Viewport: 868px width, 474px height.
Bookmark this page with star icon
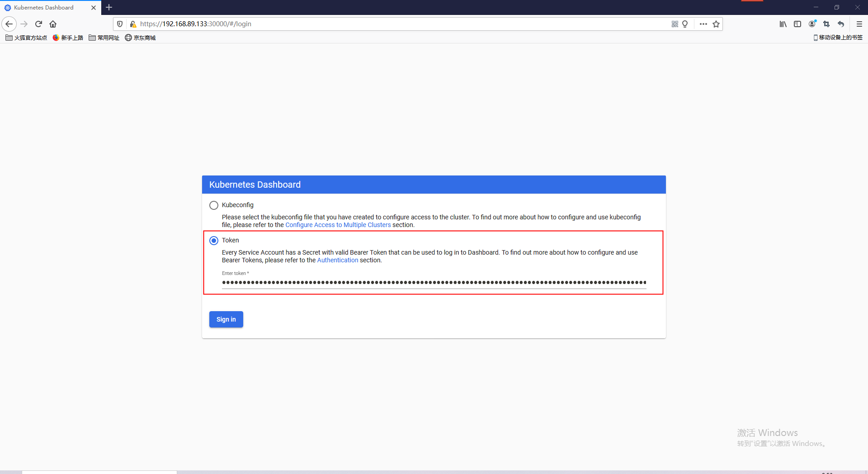point(716,24)
